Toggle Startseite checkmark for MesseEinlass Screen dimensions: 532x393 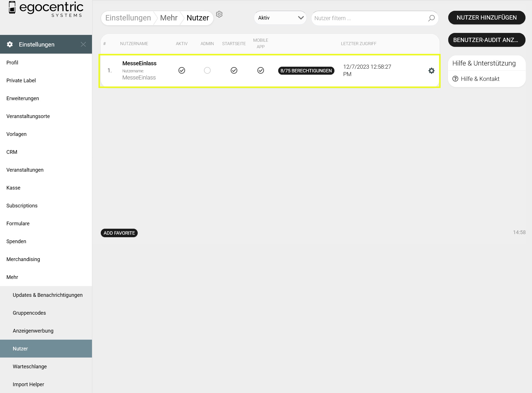coord(234,70)
